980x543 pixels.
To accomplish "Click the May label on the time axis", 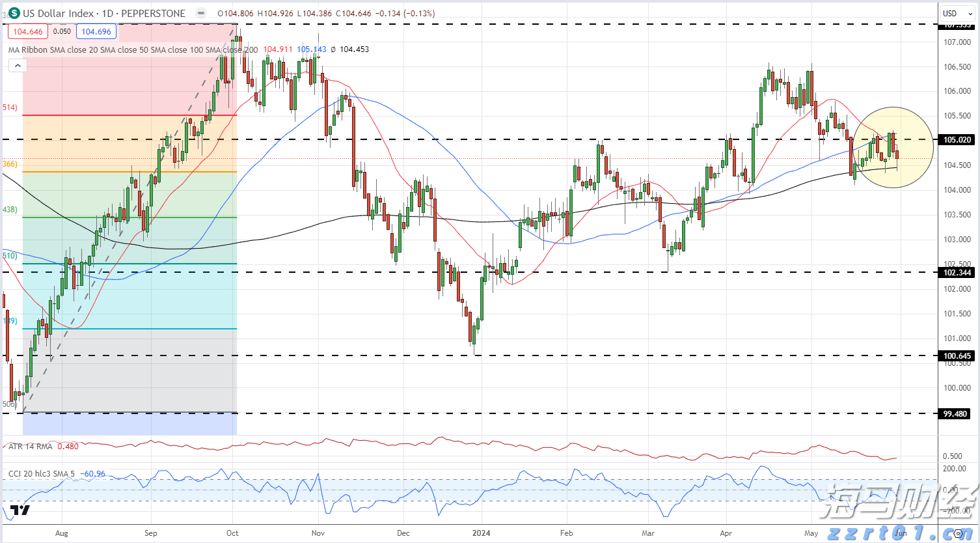I will [x=811, y=533].
